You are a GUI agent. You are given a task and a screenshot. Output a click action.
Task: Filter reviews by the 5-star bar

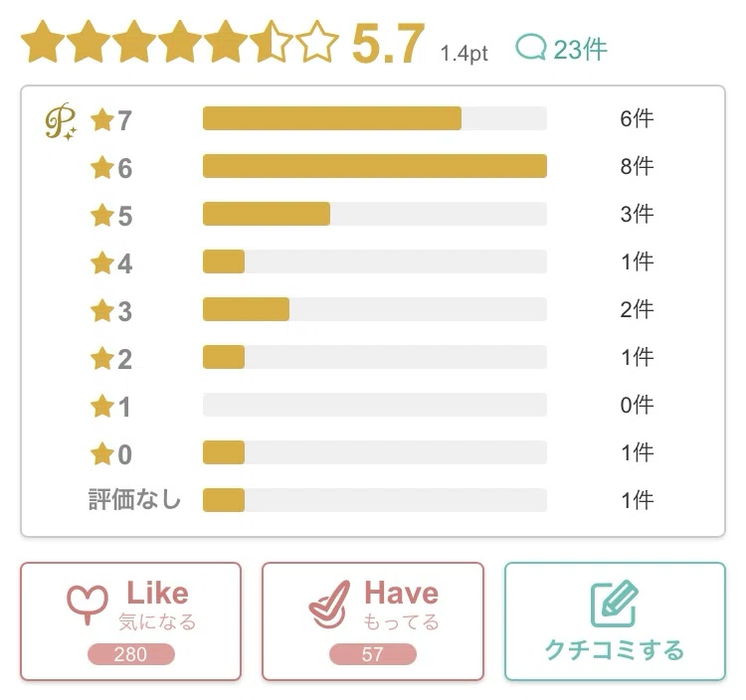pyautogui.click(x=375, y=214)
